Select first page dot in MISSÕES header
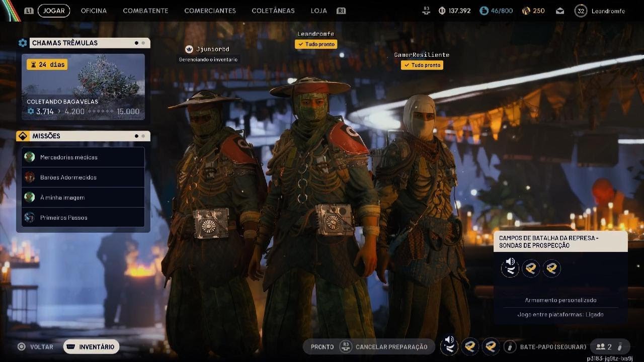This screenshot has height=362, width=644. click(x=136, y=136)
